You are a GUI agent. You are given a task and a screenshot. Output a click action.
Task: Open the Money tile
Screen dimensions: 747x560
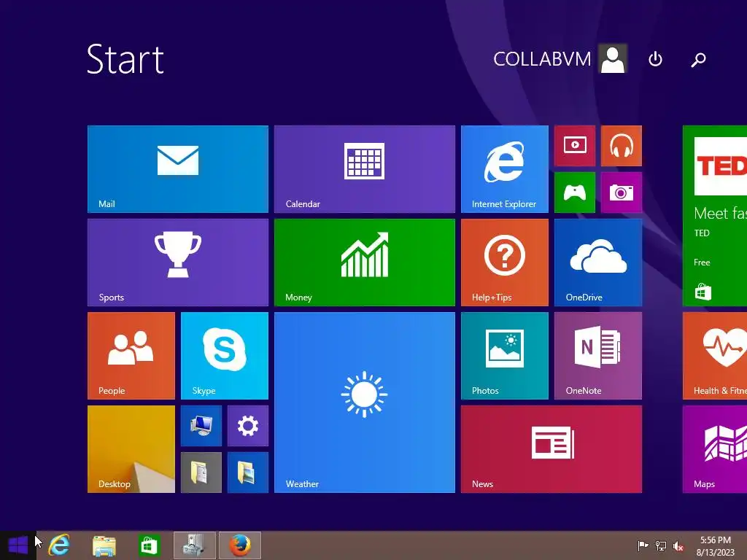tap(365, 262)
